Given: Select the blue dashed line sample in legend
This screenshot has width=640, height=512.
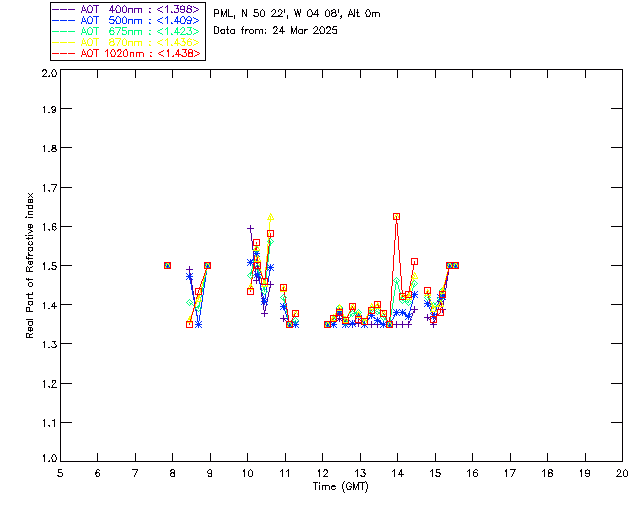Looking at the screenshot, I should click(64, 20).
